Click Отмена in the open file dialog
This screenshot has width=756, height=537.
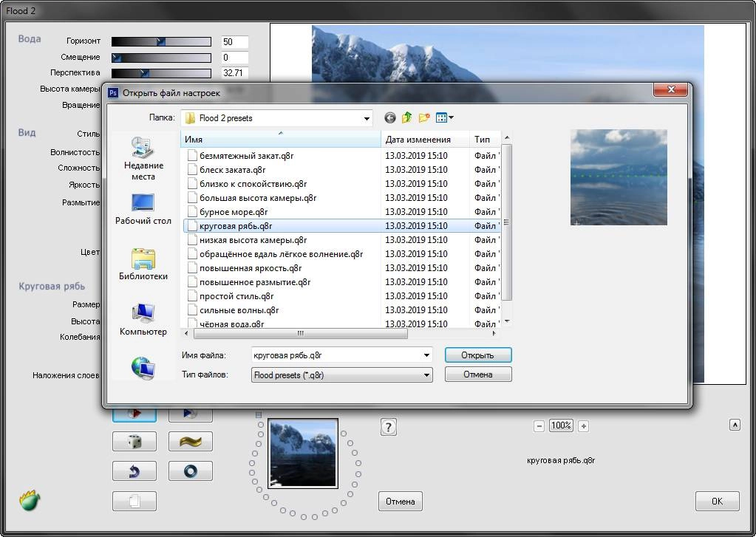pos(478,374)
